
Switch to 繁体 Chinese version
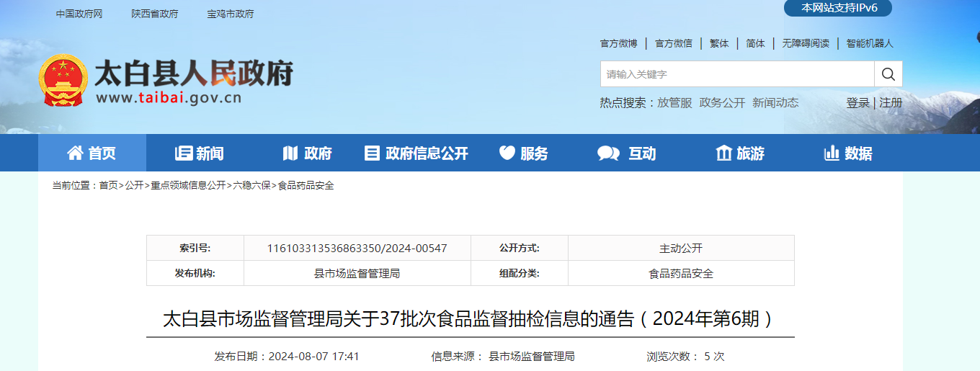[719, 43]
